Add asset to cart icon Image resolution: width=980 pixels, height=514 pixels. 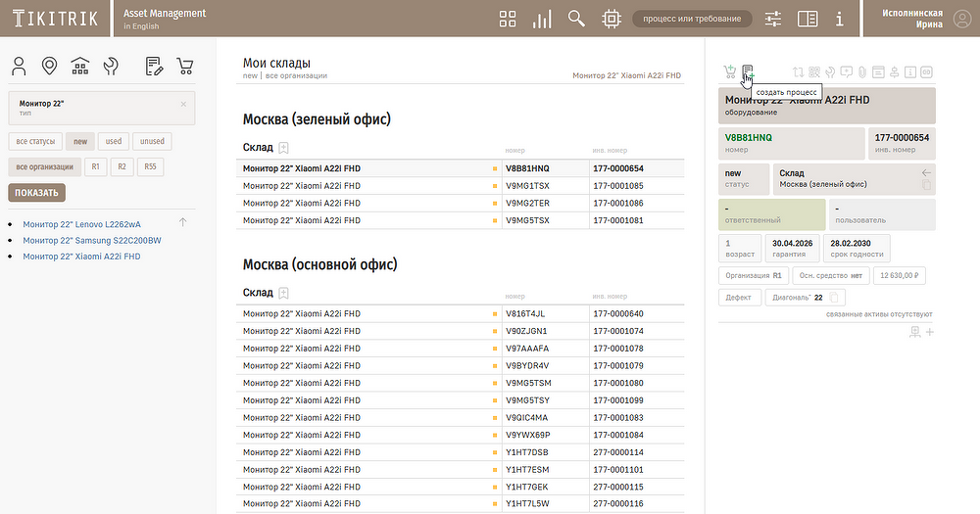[729, 70]
